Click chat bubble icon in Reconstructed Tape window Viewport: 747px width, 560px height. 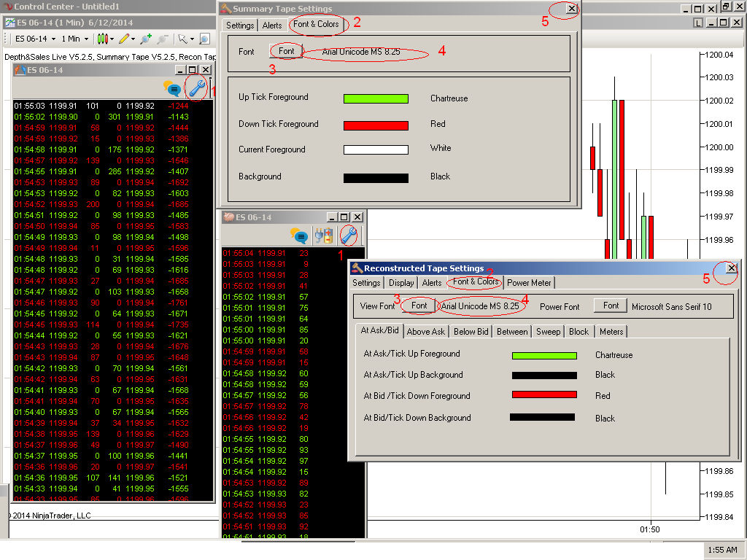[298, 236]
